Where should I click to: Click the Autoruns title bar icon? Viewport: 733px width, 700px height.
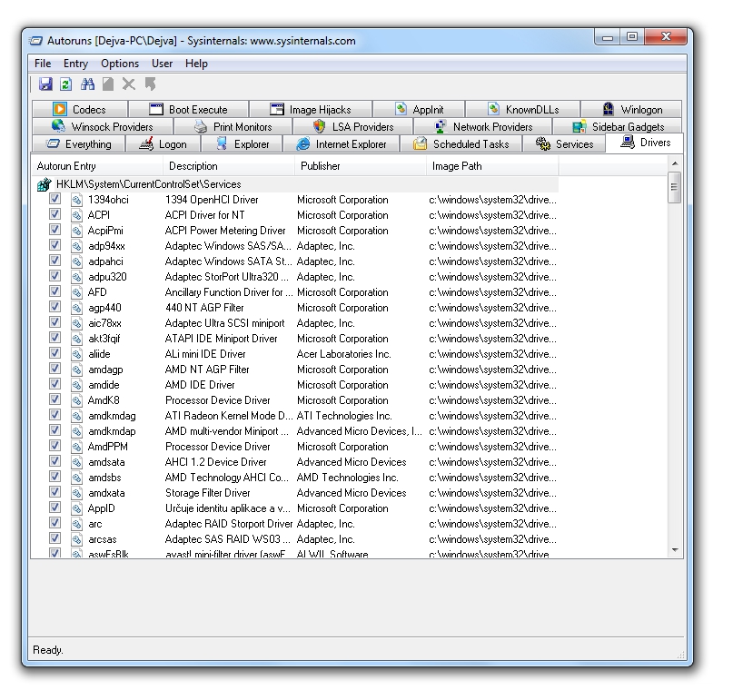click(x=36, y=41)
